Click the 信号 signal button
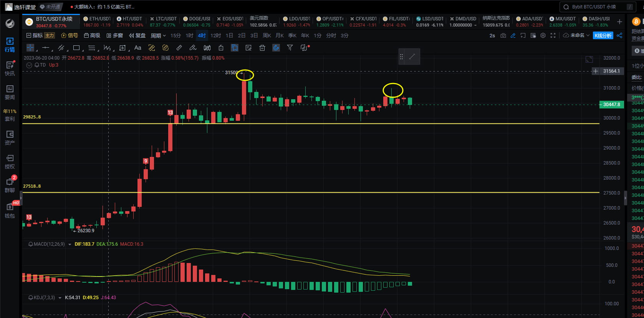 (x=70, y=35)
